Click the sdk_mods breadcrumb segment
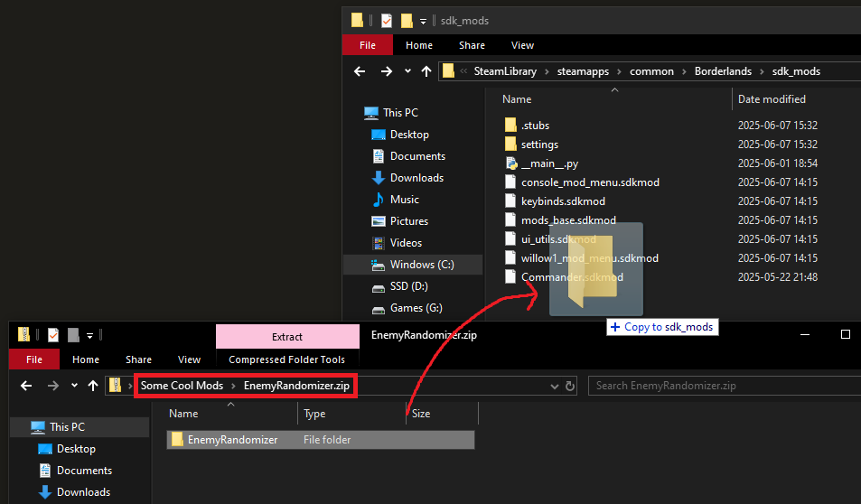This screenshot has height=504, width=861. [x=796, y=71]
